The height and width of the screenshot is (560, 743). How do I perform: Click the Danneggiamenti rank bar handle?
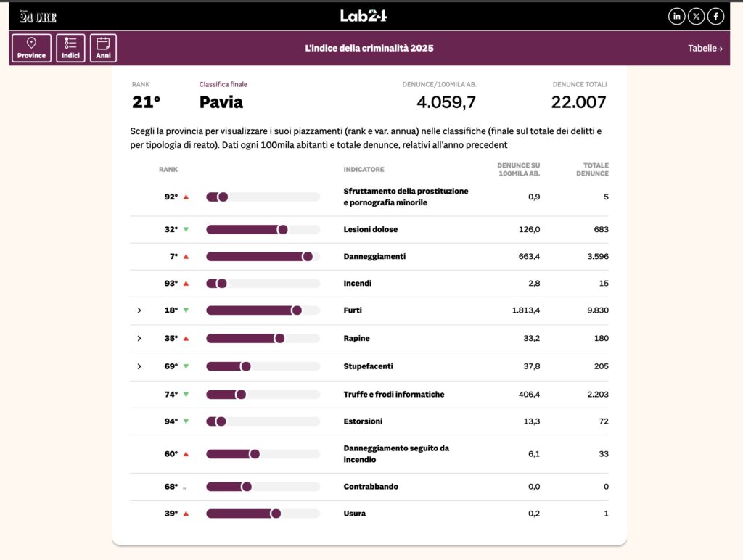(308, 257)
